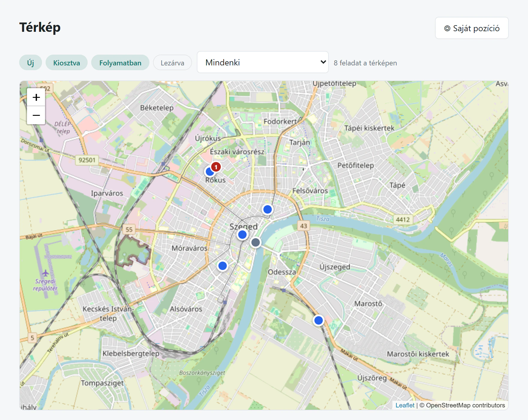This screenshot has width=528, height=420.
Task: Open the Mindenki assignee dropdown
Action: coord(263,62)
